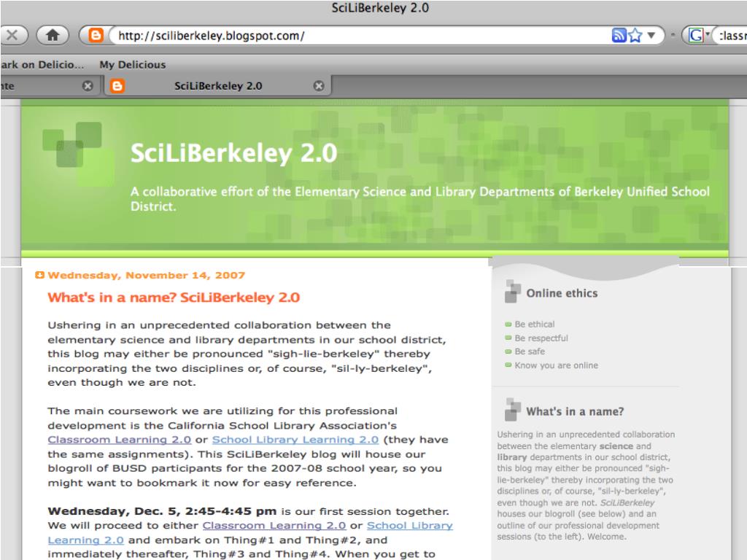The image size is (747, 560).
Task: Click the Stop loading X button
Action: (x=13, y=35)
